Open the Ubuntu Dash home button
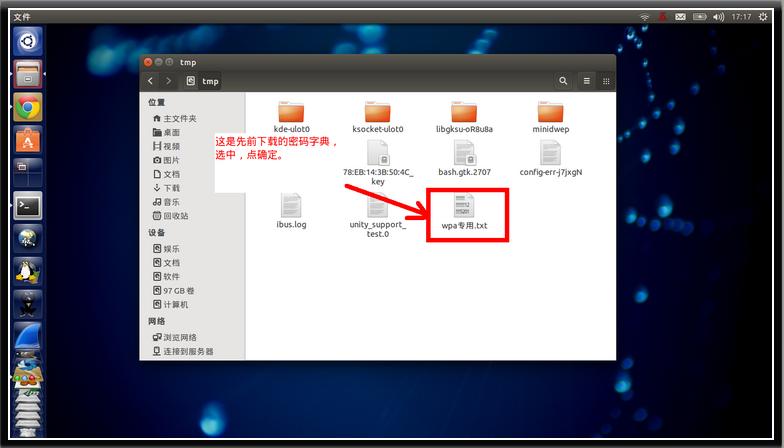This screenshot has width=784, height=448. pos(28,42)
